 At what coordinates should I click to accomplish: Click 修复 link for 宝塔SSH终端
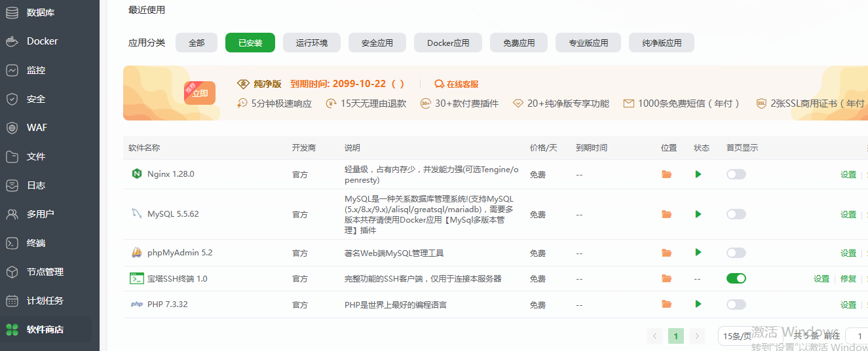[x=848, y=278]
